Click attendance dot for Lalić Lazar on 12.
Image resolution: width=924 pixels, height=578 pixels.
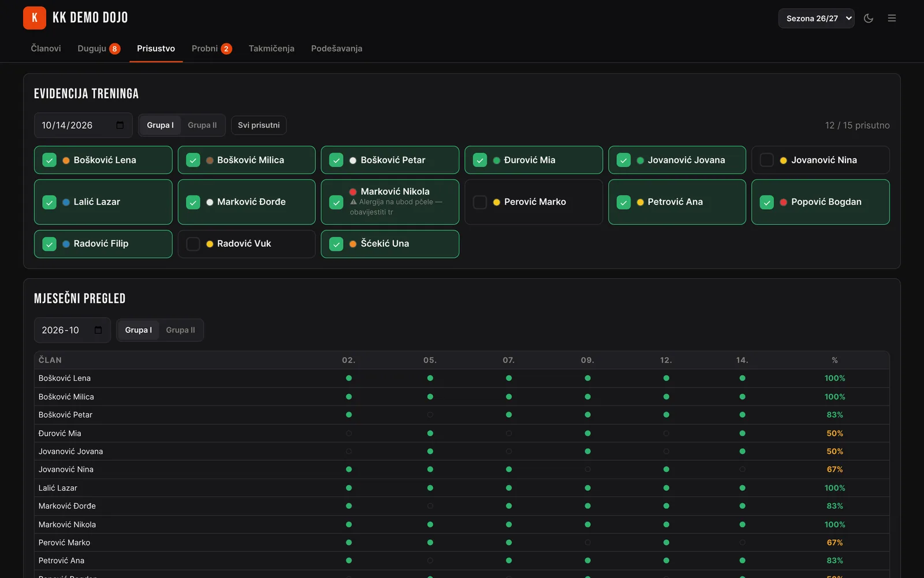(x=666, y=488)
